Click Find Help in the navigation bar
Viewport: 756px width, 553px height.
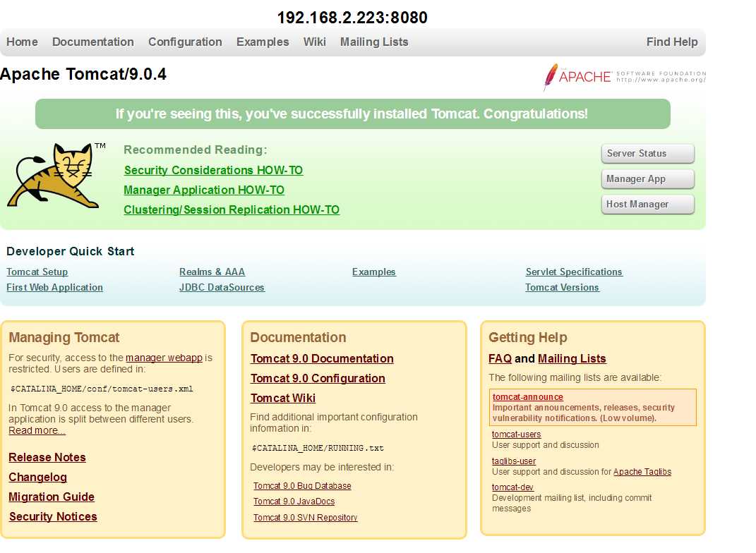coord(672,42)
